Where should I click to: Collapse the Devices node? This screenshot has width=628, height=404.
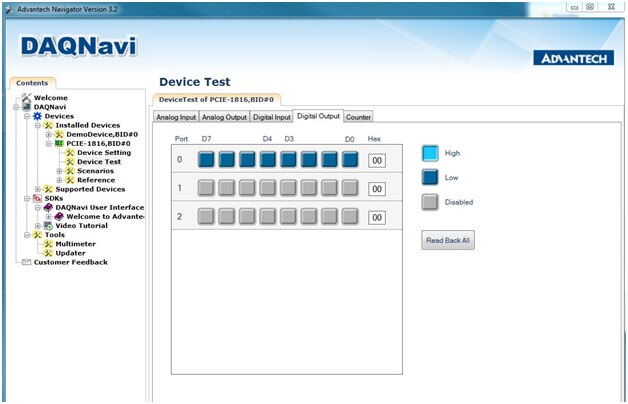click(x=26, y=117)
